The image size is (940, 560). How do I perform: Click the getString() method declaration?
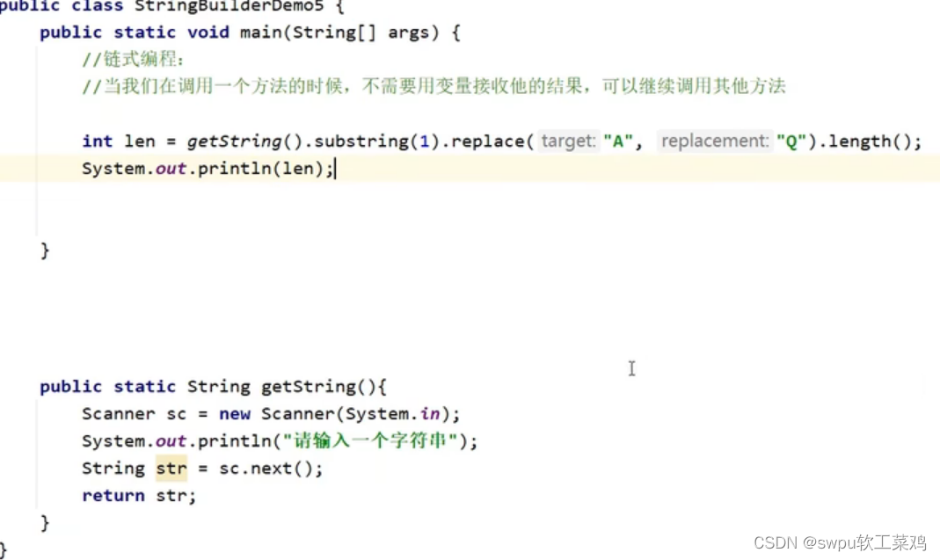(x=214, y=387)
